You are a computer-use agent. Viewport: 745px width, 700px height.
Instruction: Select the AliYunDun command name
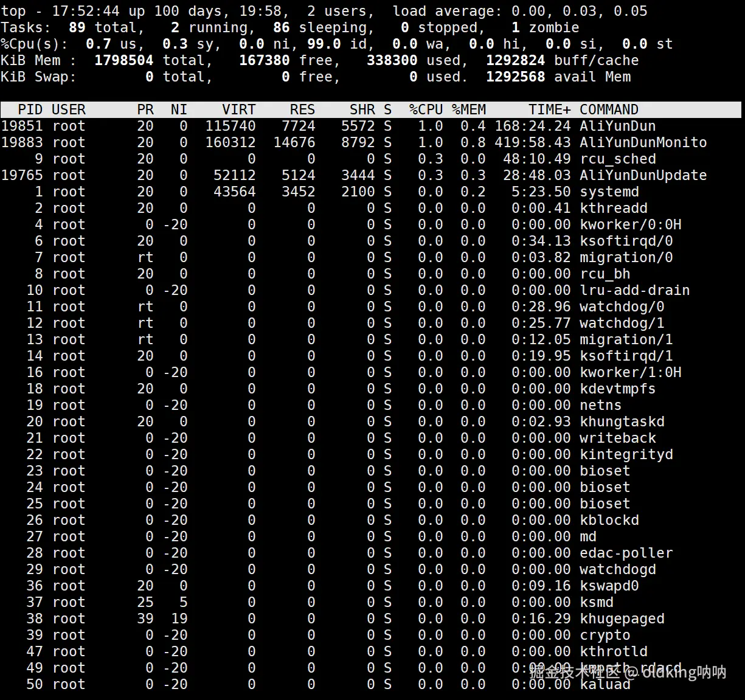[x=617, y=126]
